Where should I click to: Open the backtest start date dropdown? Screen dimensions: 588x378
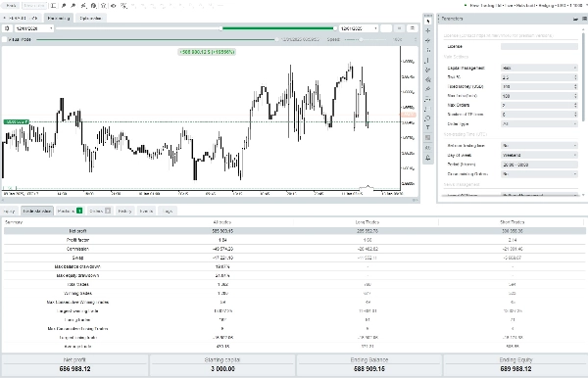click(34, 28)
